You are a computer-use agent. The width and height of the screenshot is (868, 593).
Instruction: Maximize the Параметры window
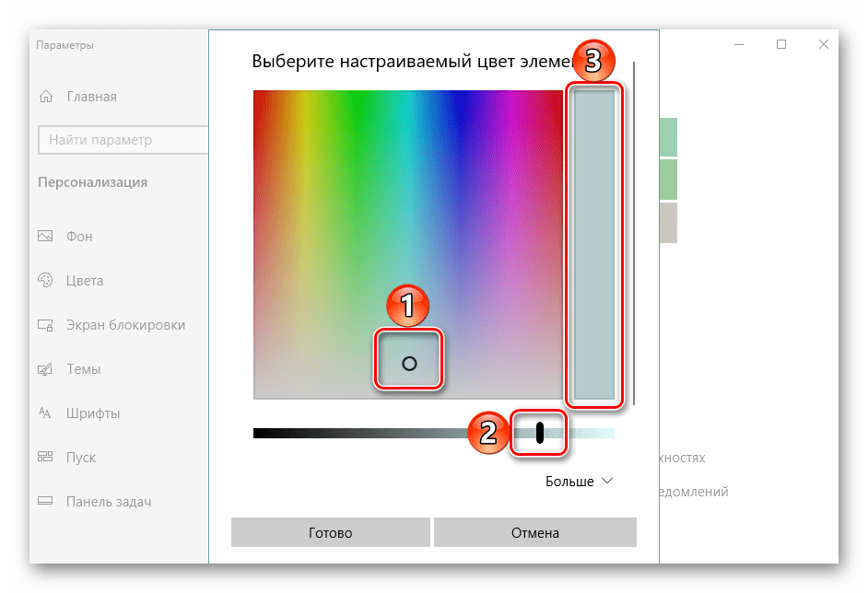pos(781,44)
